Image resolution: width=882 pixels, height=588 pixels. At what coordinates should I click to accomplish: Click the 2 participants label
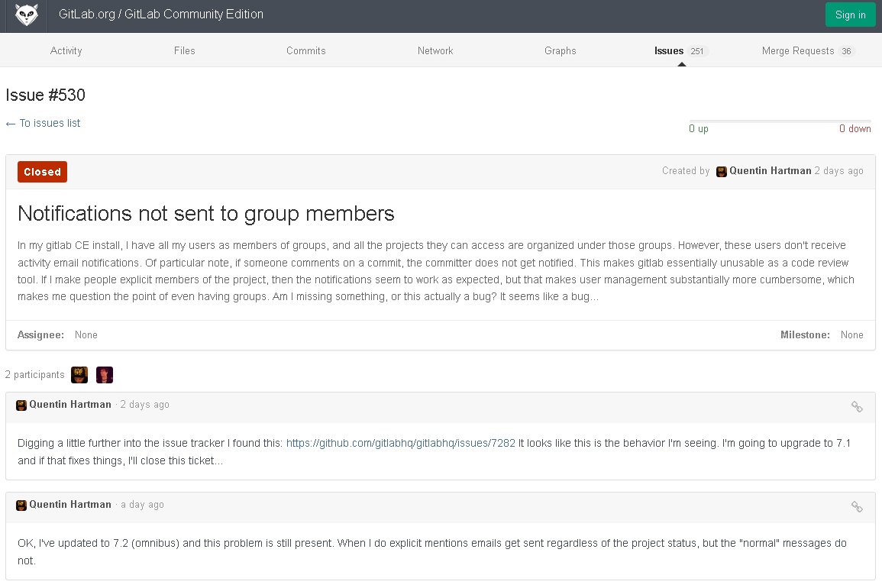click(35, 375)
